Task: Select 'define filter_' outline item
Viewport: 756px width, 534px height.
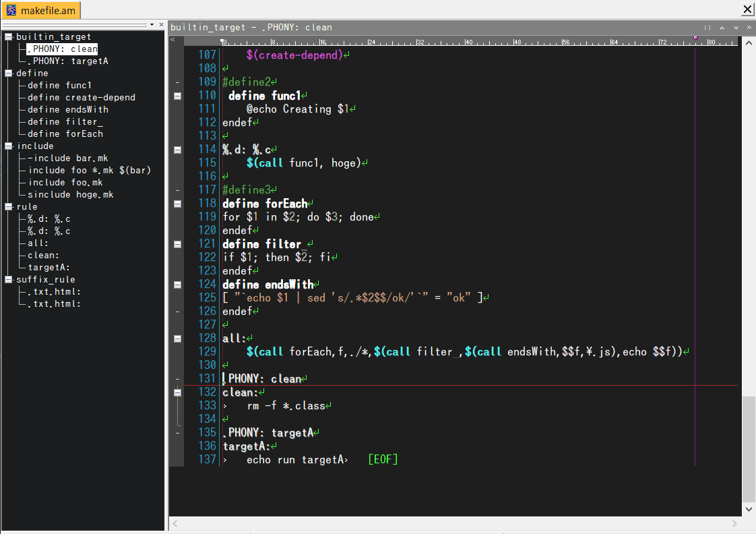Action: pyautogui.click(x=65, y=121)
